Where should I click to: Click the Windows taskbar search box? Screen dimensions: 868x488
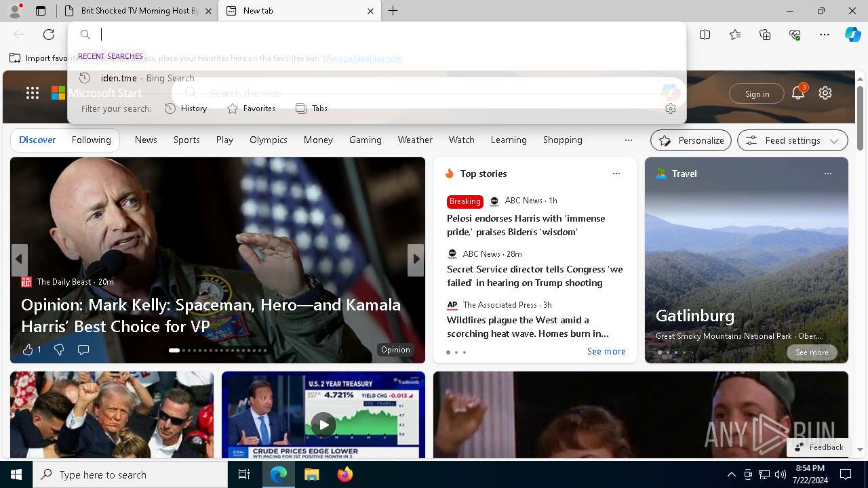130,474
